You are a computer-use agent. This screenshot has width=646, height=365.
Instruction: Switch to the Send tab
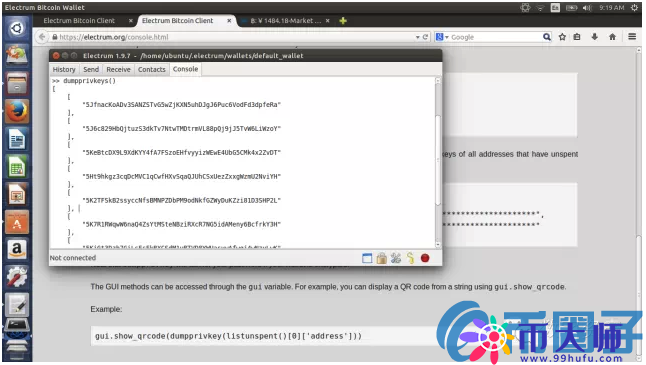[x=91, y=70]
